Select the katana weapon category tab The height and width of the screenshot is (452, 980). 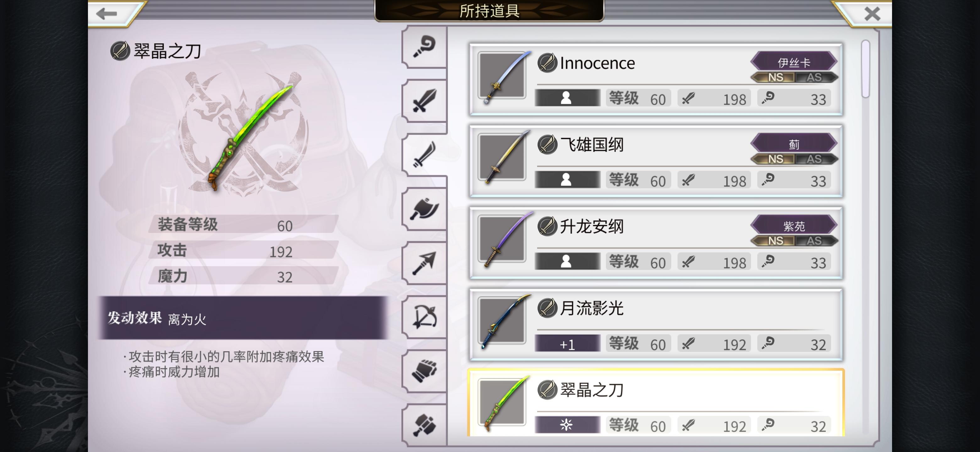coord(424,155)
